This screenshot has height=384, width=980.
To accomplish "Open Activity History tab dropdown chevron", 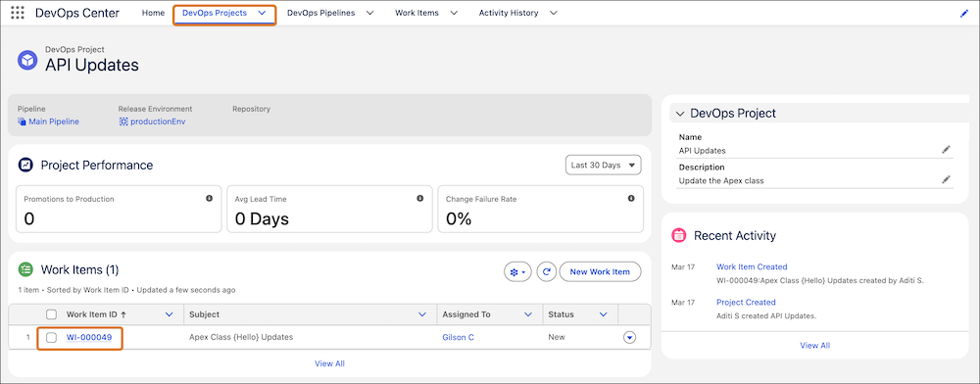I will pos(554,13).
